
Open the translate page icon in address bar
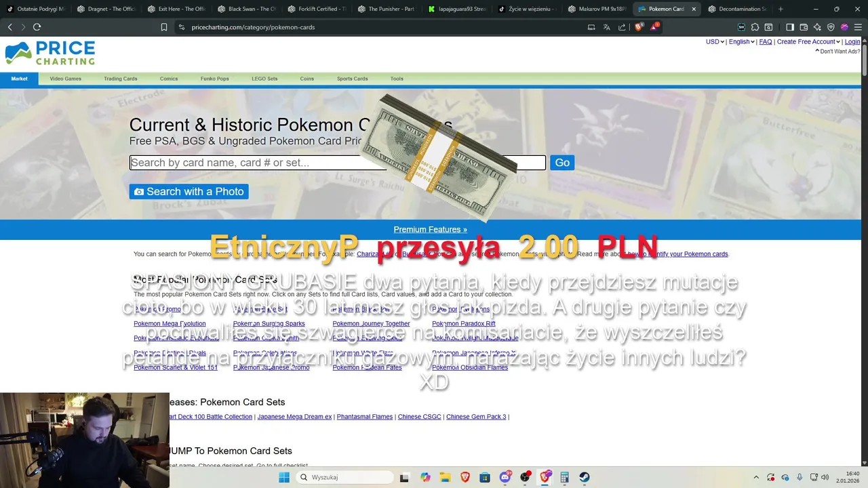[606, 27]
